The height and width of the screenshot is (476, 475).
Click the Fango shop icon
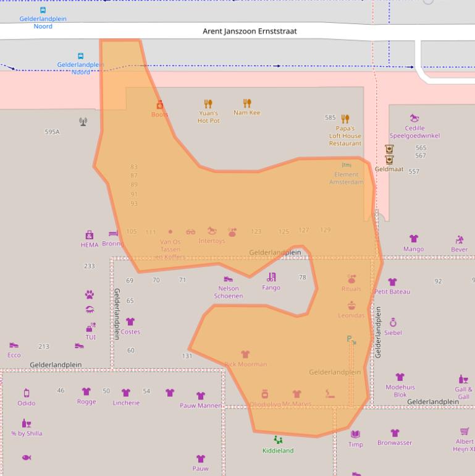[x=271, y=277]
